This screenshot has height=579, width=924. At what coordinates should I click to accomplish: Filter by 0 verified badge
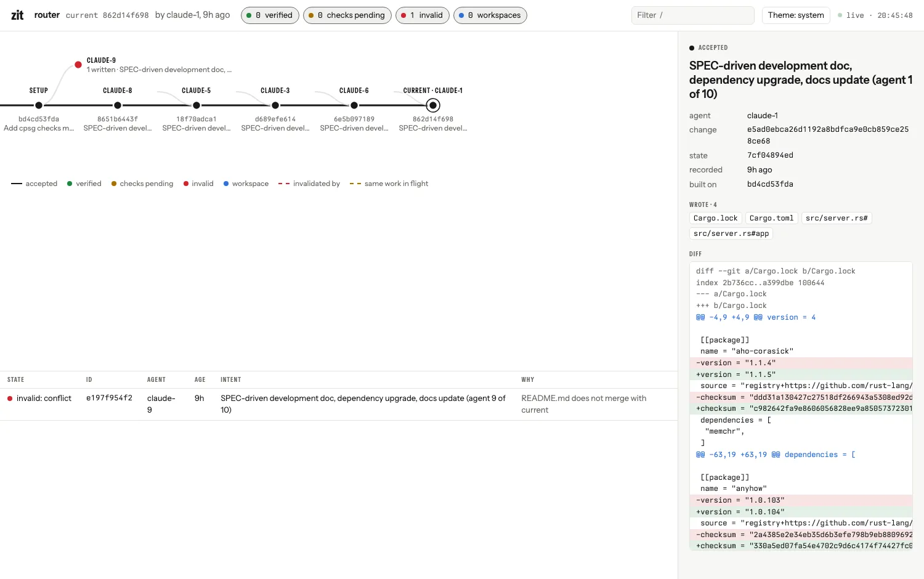[270, 15]
